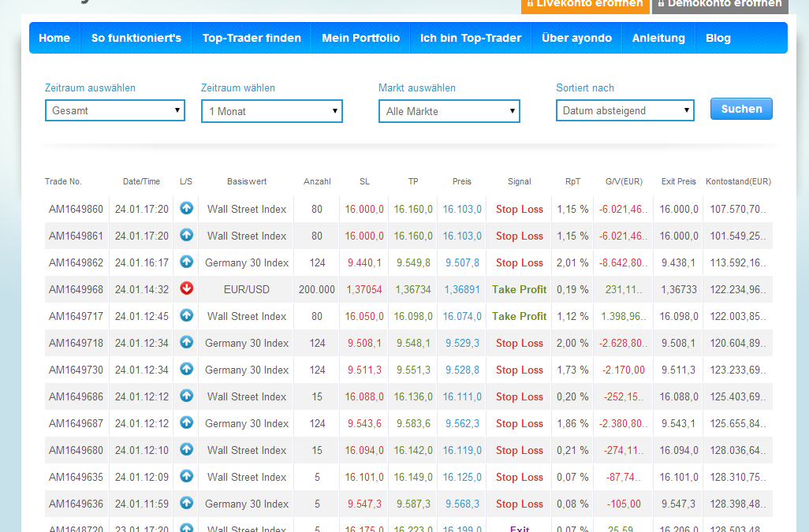Viewport: 809px width, 532px height.
Task: Click the blue arrow icon in row AM1649635
Action: click(x=186, y=476)
